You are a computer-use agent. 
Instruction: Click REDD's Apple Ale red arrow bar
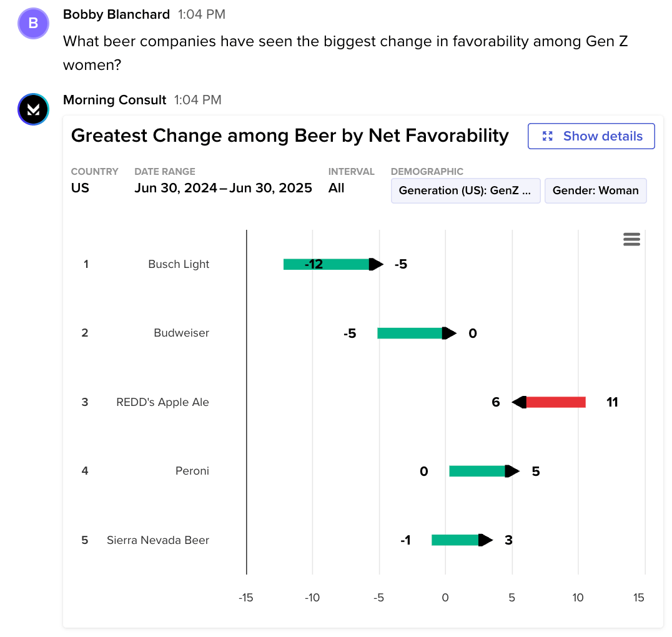coord(555,402)
